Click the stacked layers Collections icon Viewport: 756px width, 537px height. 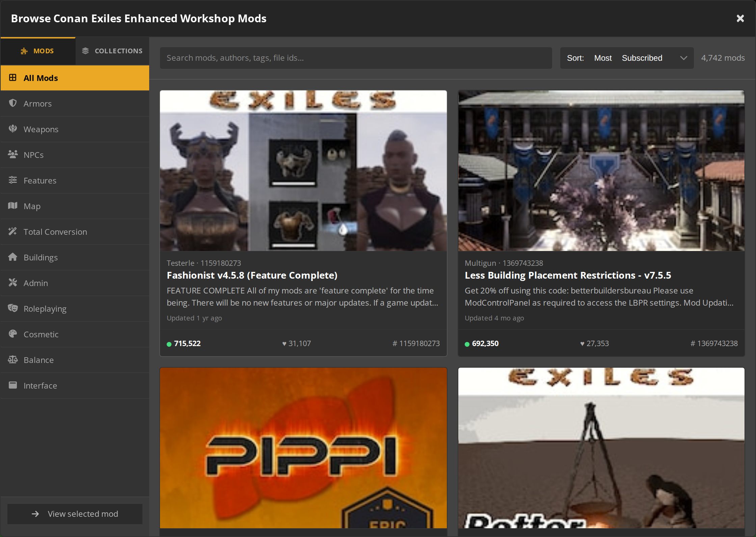(85, 51)
